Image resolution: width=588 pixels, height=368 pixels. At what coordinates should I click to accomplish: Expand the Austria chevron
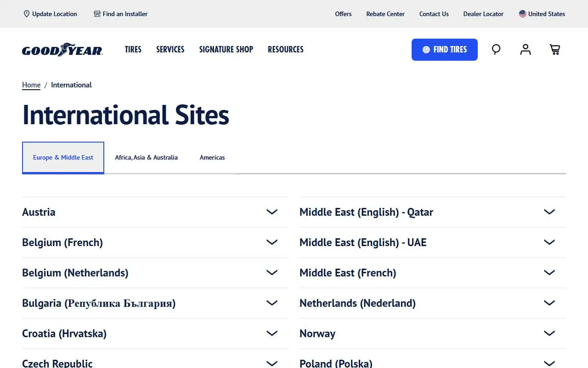point(272,212)
